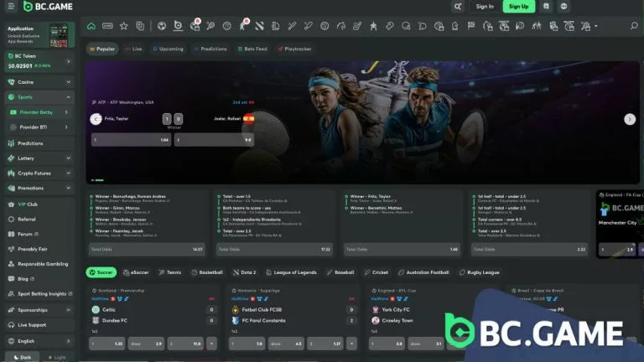
Task: Select the tennis racket sport icon
Action: (210, 26)
